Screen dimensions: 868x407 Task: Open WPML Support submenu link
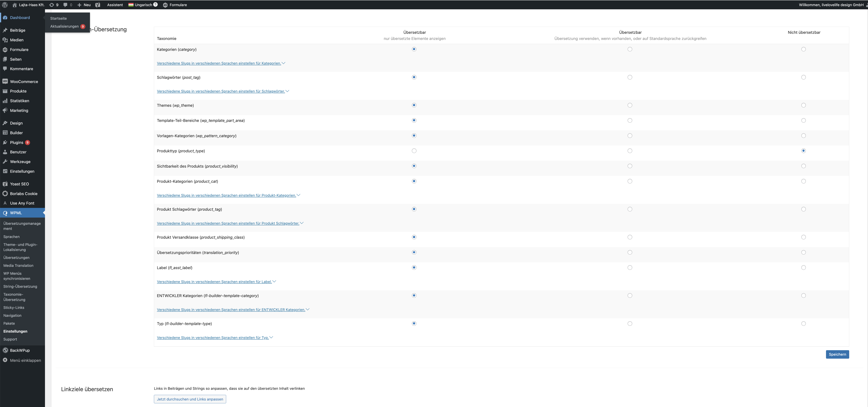coord(10,339)
